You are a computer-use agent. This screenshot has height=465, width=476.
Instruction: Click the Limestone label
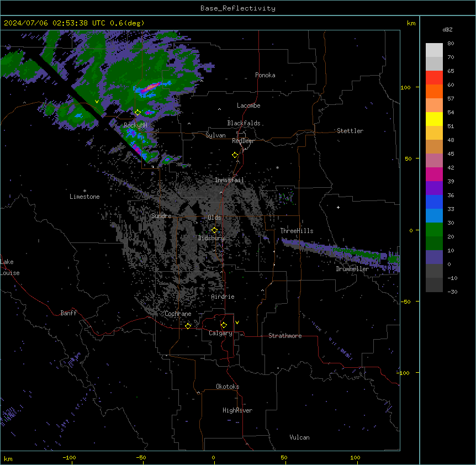(84, 197)
